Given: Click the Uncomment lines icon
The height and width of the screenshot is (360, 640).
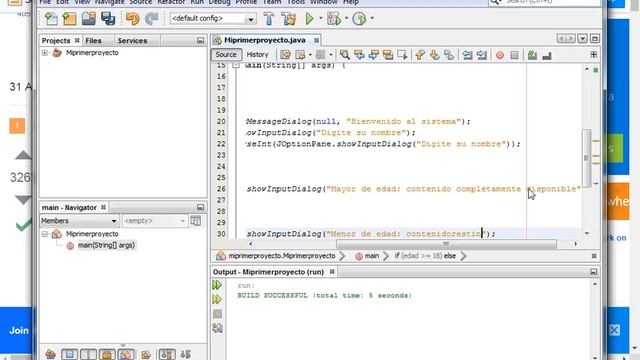Looking at the screenshot, I should click(x=547, y=55).
